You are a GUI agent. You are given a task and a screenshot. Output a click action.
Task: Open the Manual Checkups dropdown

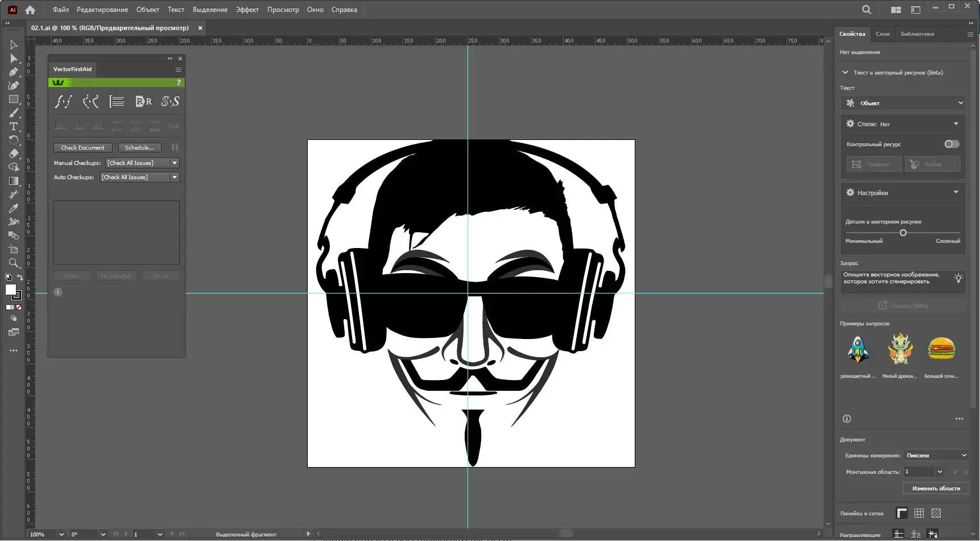142,163
